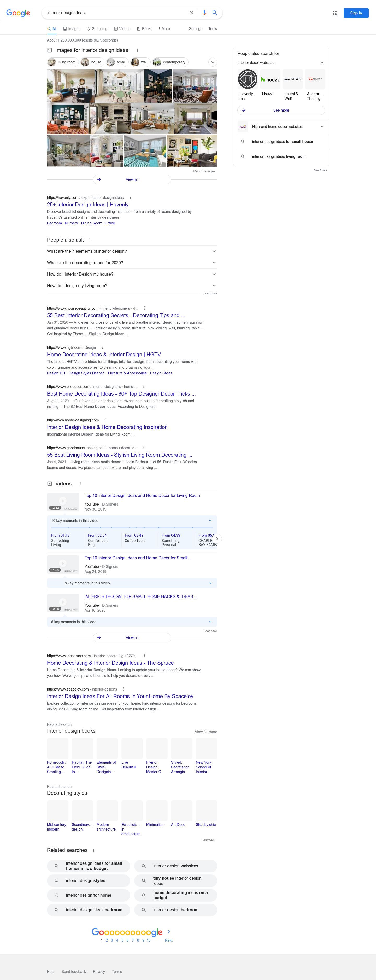The image size is (376, 980).
Task: Open options menu beside elledecor.com URL
Action: coord(144,386)
